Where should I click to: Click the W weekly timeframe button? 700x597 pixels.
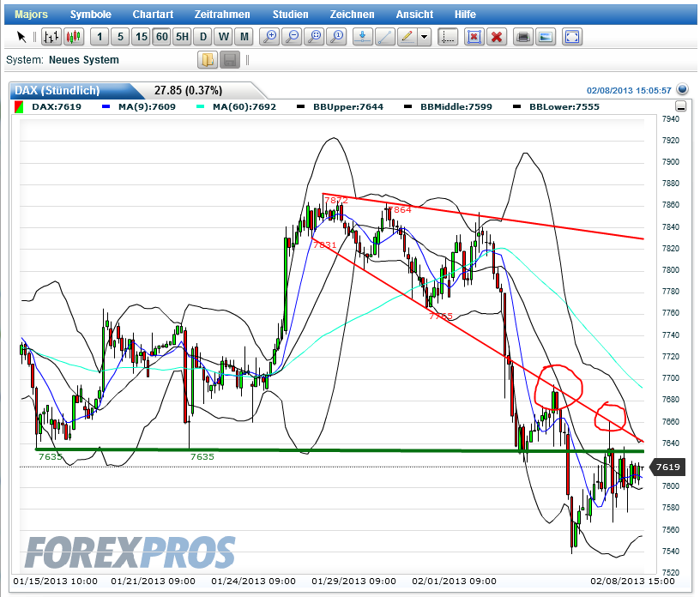tap(222, 37)
